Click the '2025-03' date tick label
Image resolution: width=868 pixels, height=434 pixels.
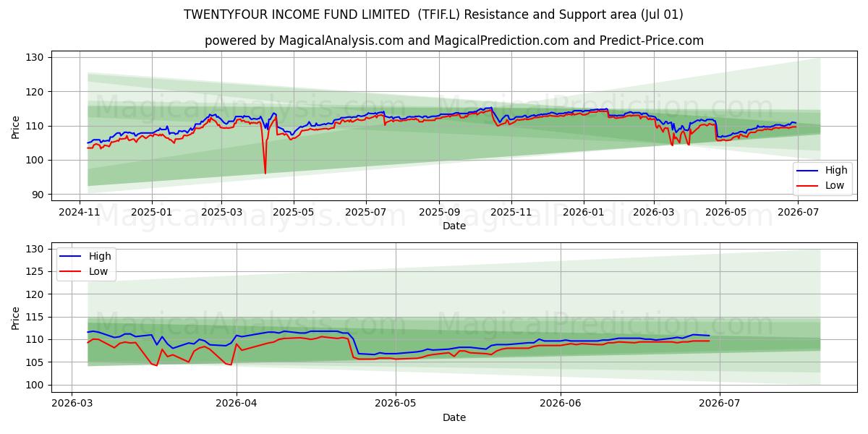[221, 212]
